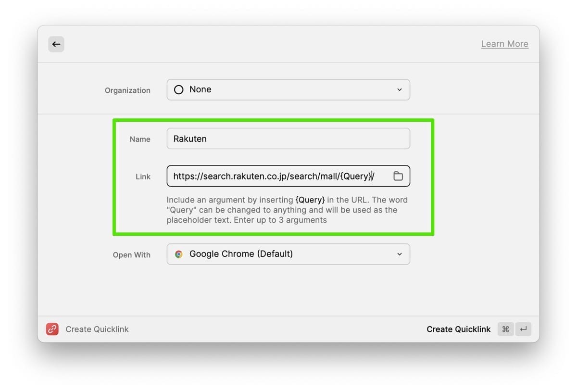Viewport: 577px width, 392px height.
Task: Click the Command key icon
Action: click(505, 329)
